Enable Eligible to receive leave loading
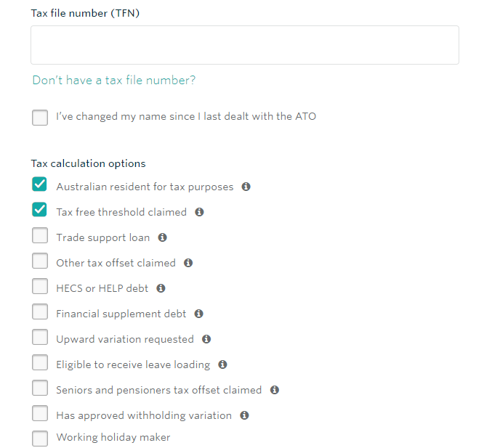The height and width of the screenshot is (448, 484). 40,362
